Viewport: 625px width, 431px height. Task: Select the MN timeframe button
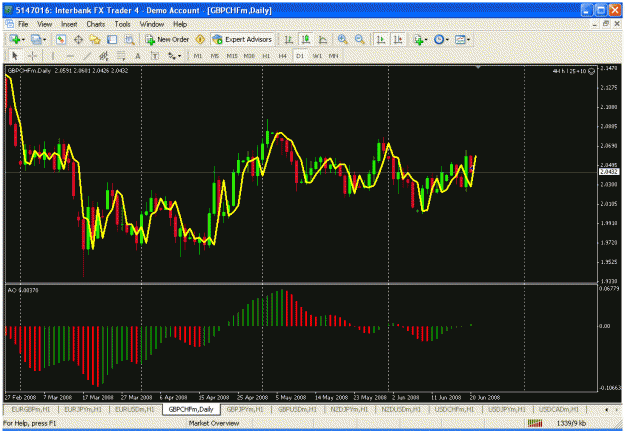click(334, 56)
